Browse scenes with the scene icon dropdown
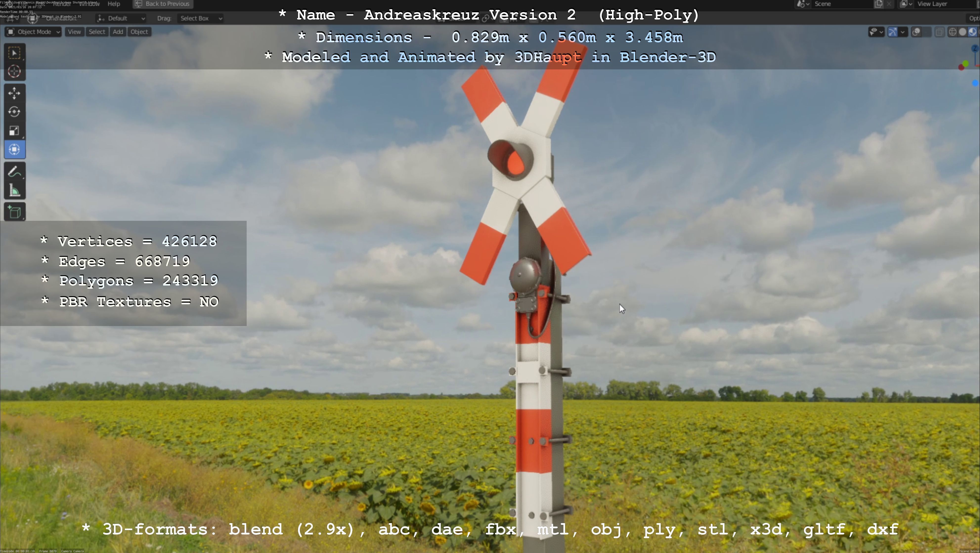This screenshot has height=553, width=980. [803, 4]
